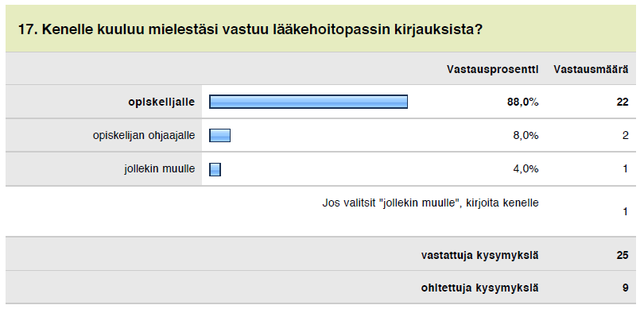Click the opiskelijalle row label

(161, 102)
